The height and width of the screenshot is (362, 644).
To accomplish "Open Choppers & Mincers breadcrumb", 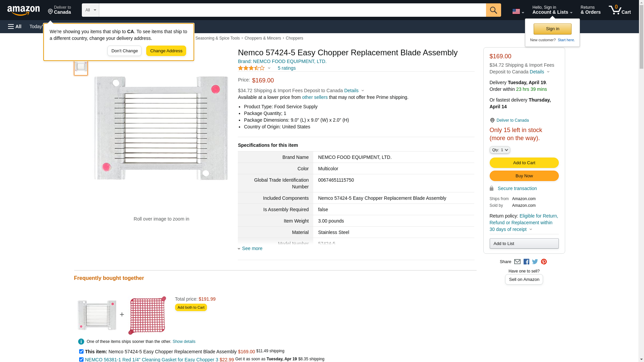I will pyautogui.click(x=263, y=38).
